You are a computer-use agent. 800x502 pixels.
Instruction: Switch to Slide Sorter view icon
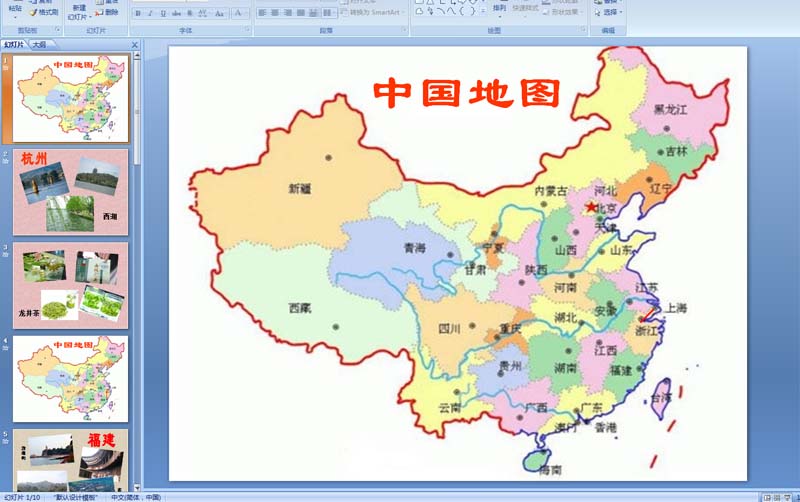click(777, 497)
